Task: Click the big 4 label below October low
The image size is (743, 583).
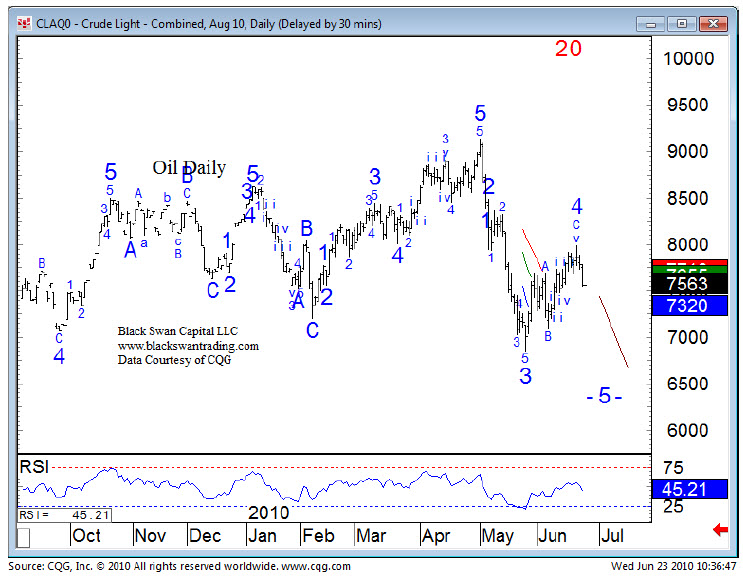Action: 59,356
